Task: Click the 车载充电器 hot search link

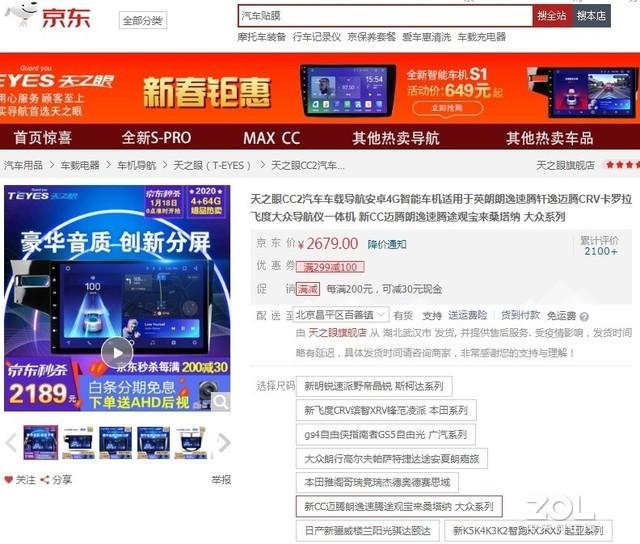Action: pos(482,37)
